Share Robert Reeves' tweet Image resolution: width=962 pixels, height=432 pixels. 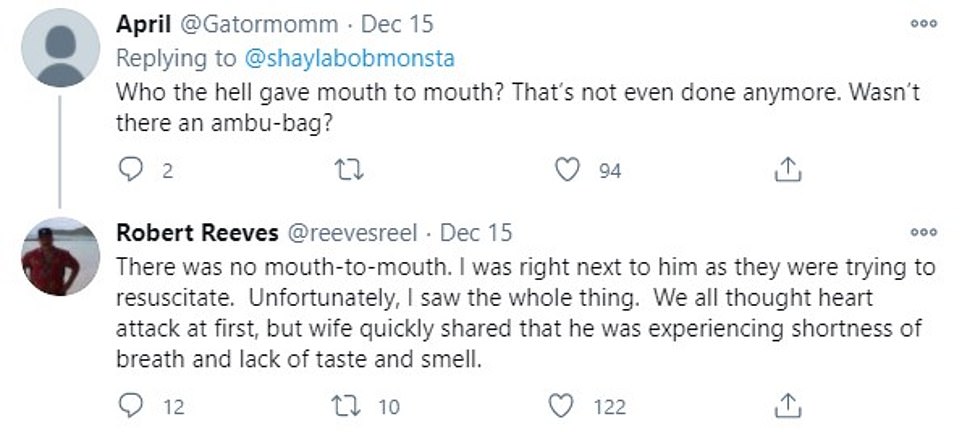788,406
